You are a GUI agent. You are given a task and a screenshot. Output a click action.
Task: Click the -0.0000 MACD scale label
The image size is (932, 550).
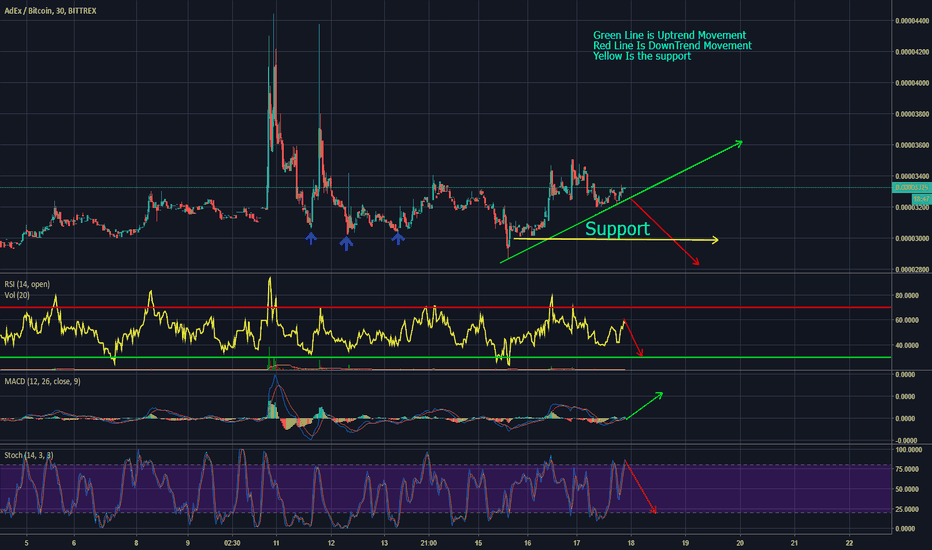[x=906, y=441]
